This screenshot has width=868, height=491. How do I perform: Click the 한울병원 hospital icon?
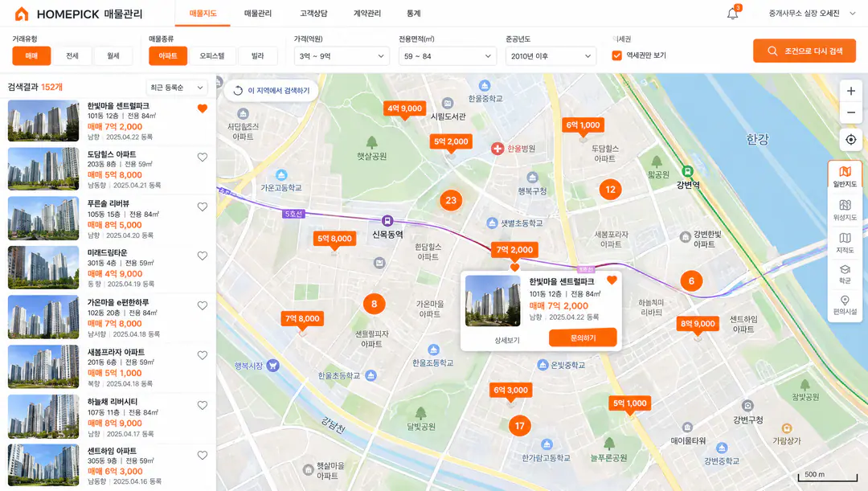(497, 149)
